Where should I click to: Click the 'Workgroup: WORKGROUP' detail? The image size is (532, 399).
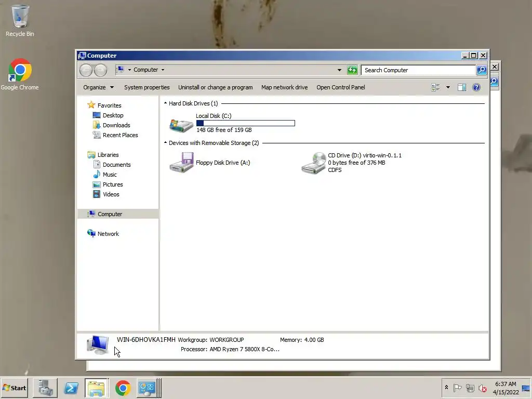pos(211,340)
